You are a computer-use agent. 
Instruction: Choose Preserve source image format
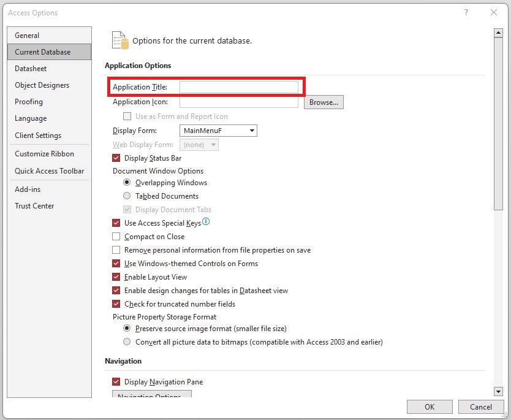point(127,329)
